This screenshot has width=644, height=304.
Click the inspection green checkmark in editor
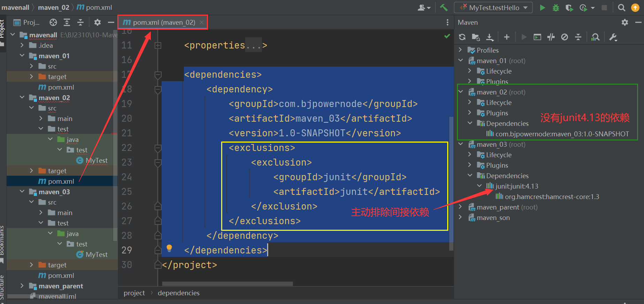[447, 36]
